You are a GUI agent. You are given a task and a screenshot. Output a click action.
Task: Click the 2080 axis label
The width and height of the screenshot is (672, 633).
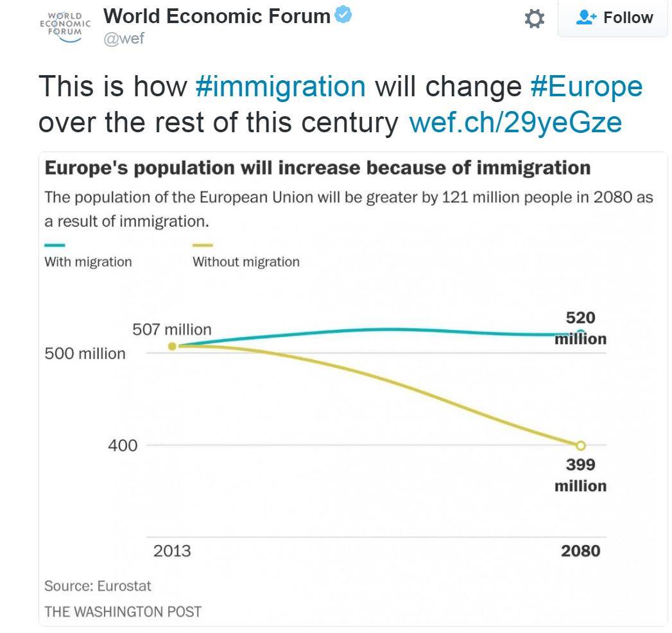(x=581, y=551)
